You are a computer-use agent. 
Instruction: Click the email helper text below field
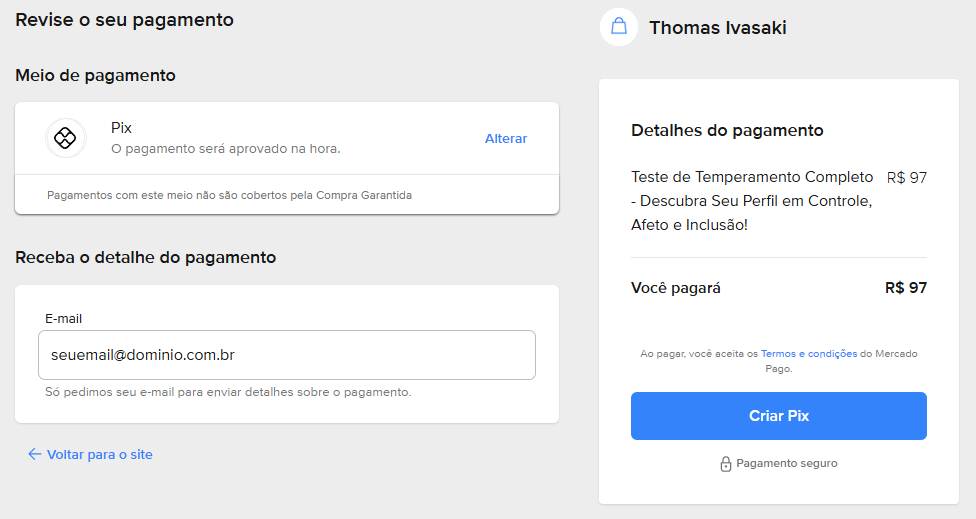pyautogui.click(x=228, y=392)
